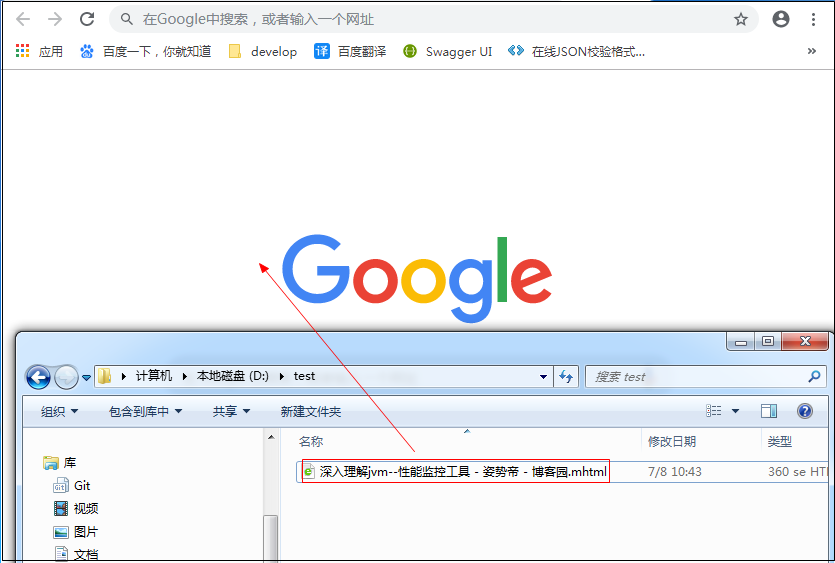The height and width of the screenshot is (563, 835).
Task: Show hidden bookmarks with the » chevron
Action: pyautogui.click(x=812, y=51)
